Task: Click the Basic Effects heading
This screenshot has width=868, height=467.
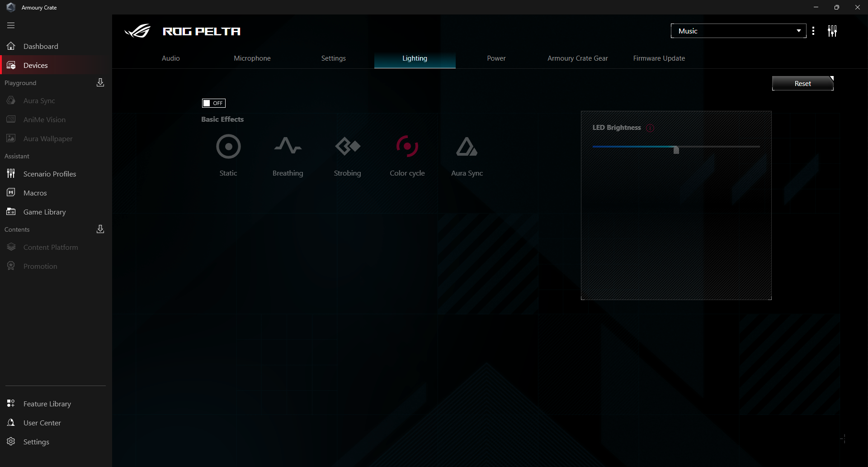Action: pyautogui.click(x=222, y=119)
